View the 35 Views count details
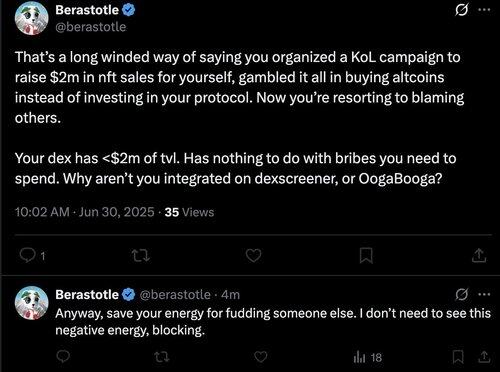The height and width of the screenshot is (372, 500). coord(189,212)
